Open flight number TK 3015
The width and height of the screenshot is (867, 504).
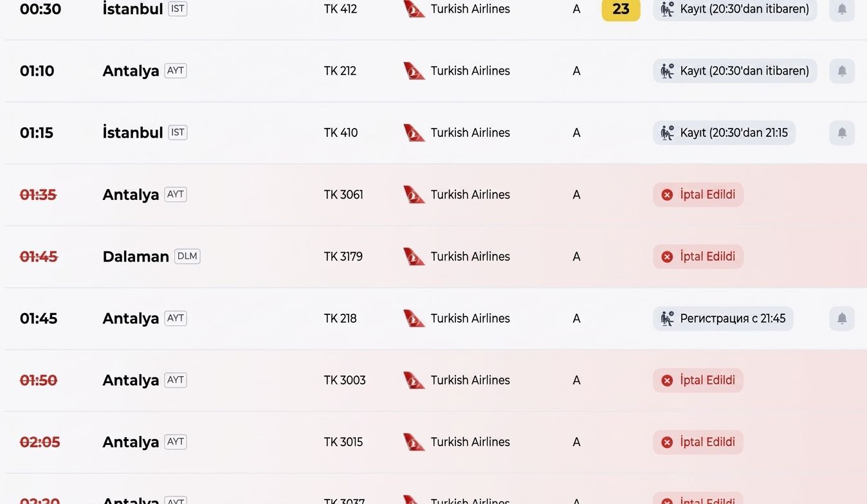click(343, 442)
